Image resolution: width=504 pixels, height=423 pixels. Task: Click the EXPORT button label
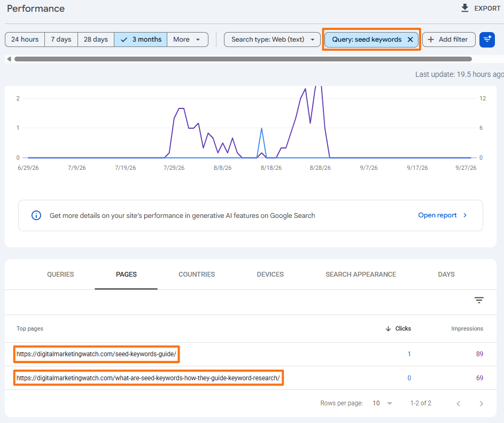click(x=487, y=9)
